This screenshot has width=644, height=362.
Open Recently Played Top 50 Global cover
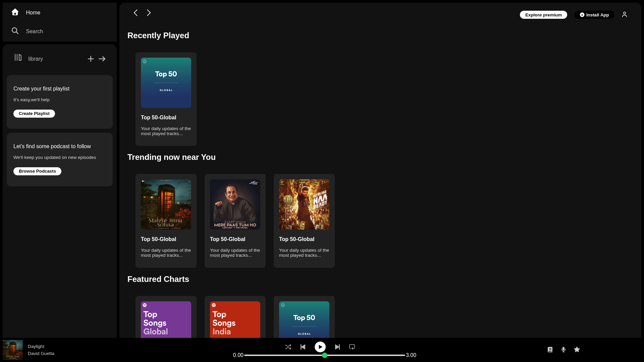166,83
